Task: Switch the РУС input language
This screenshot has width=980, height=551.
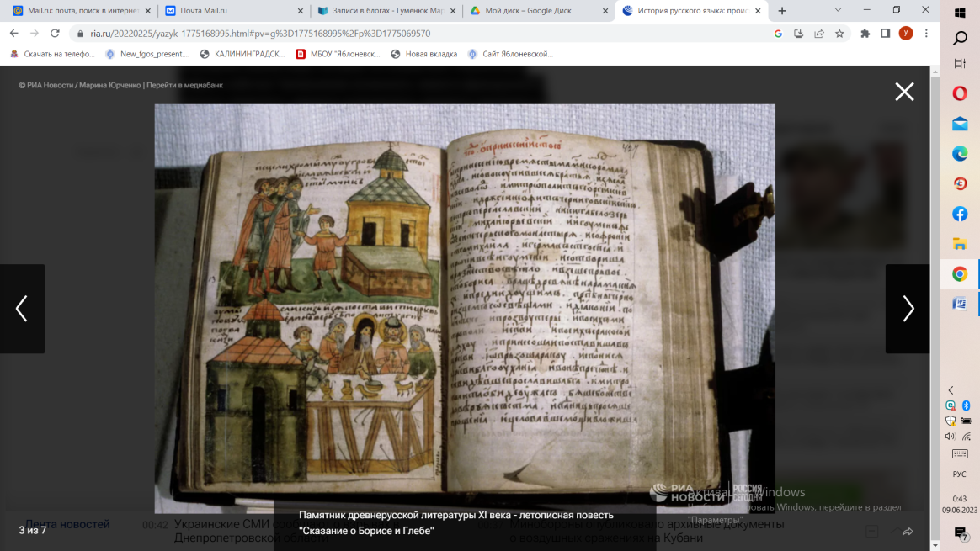Action: [960, 474]
